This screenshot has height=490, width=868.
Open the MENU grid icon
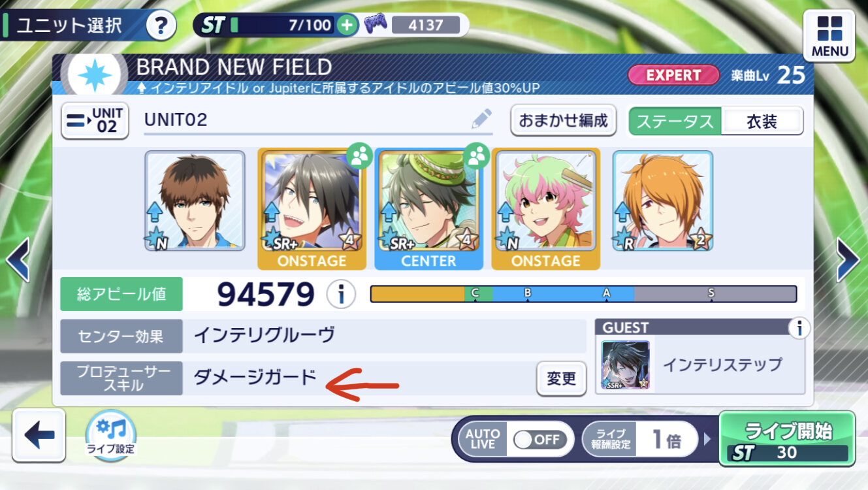(829, 36)
